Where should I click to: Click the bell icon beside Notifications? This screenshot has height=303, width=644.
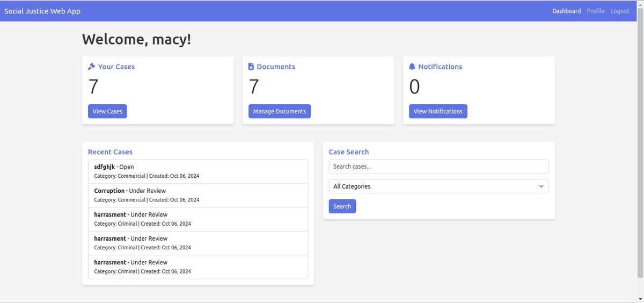pyautogui.click(x=412, y=67)
